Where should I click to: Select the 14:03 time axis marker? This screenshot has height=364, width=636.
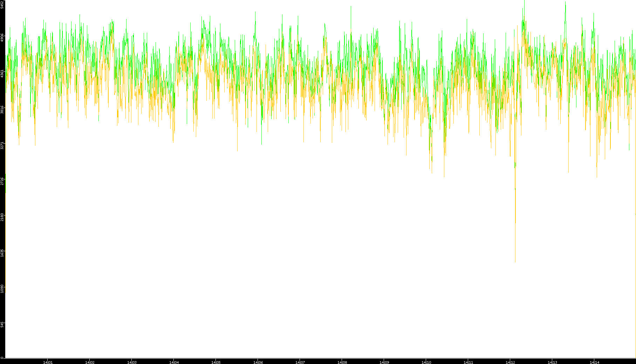click(132, 362)
